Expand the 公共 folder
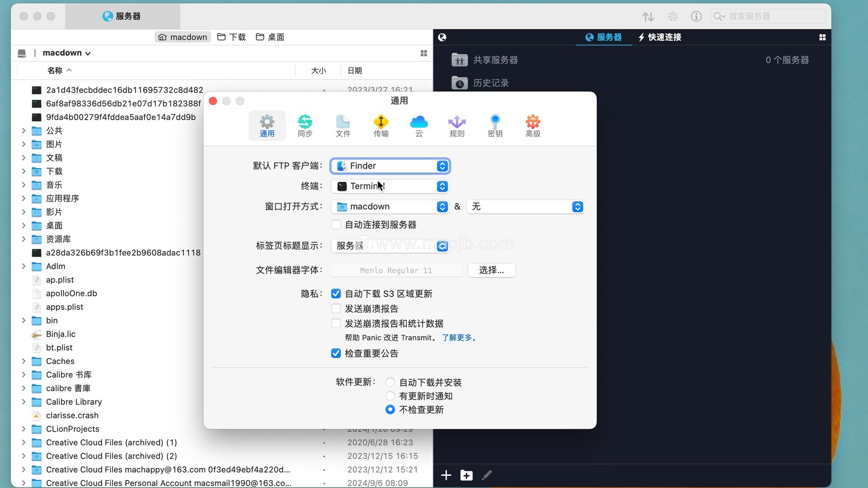The height and width of the screenshot is (488, 868). click(24, 131)
